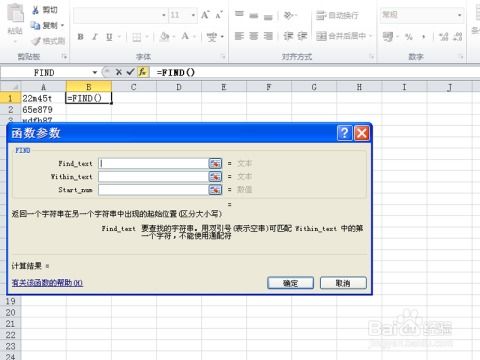Open Name Box function dropdown arrow
The height and width of the screenshot is (360, 480).
(95, 72)
